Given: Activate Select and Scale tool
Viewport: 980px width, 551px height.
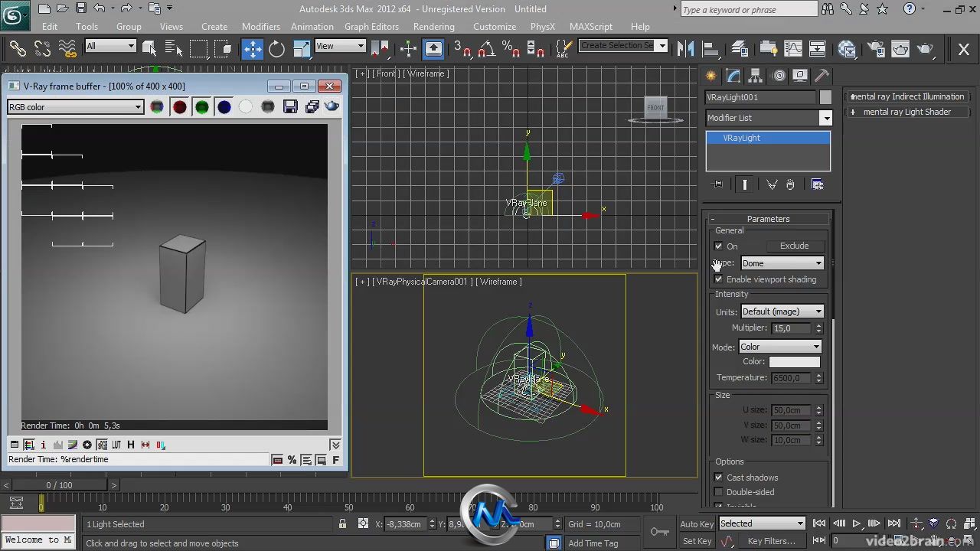Looking at the screenshot, I should pyautogui.click(x=302, y=48).
